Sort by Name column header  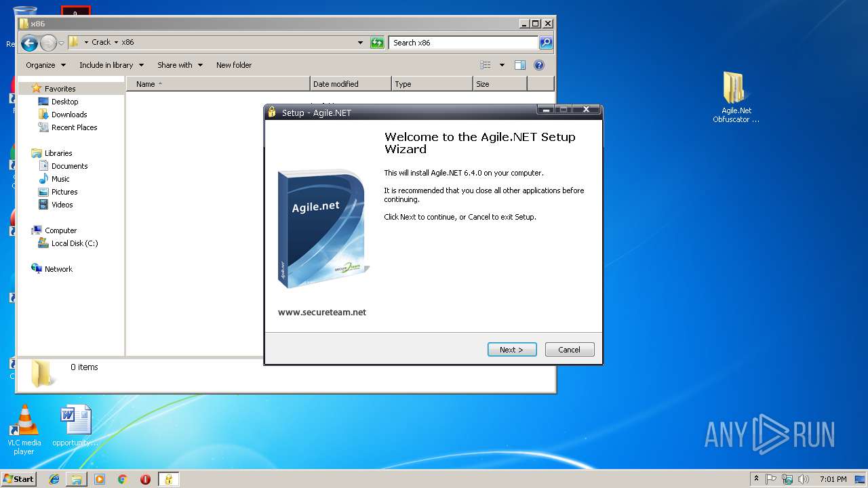pos(218,84)
